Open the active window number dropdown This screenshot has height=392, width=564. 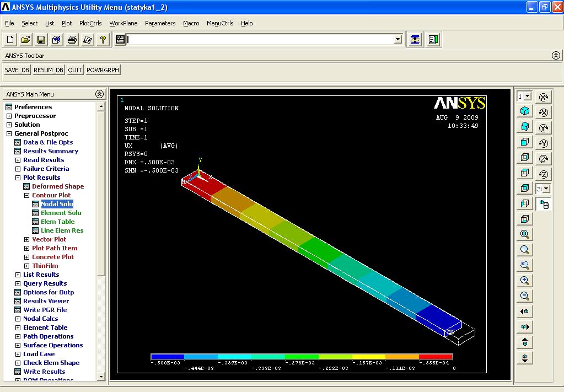pyautogui.click(x=528, y=96)
